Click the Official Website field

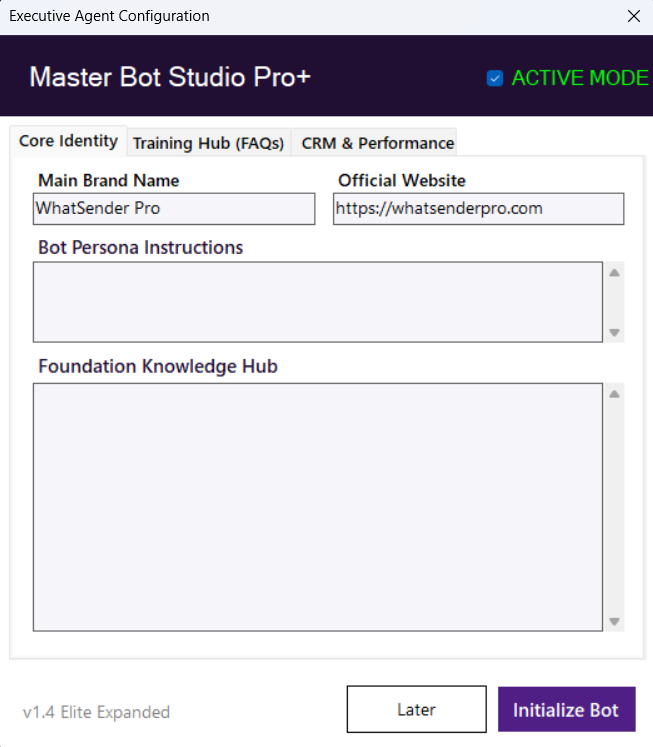tap(479, 209)
